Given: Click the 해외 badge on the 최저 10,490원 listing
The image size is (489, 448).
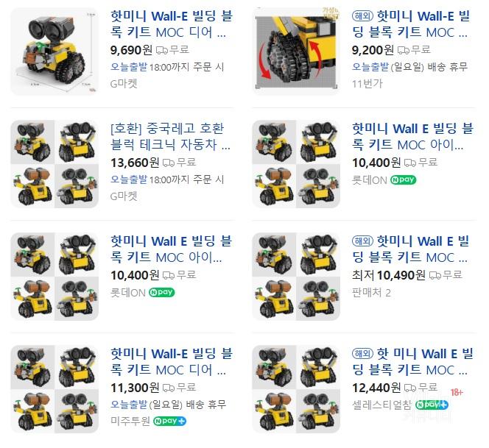Looking at the screenshot, I should click(x=362, y=241).
